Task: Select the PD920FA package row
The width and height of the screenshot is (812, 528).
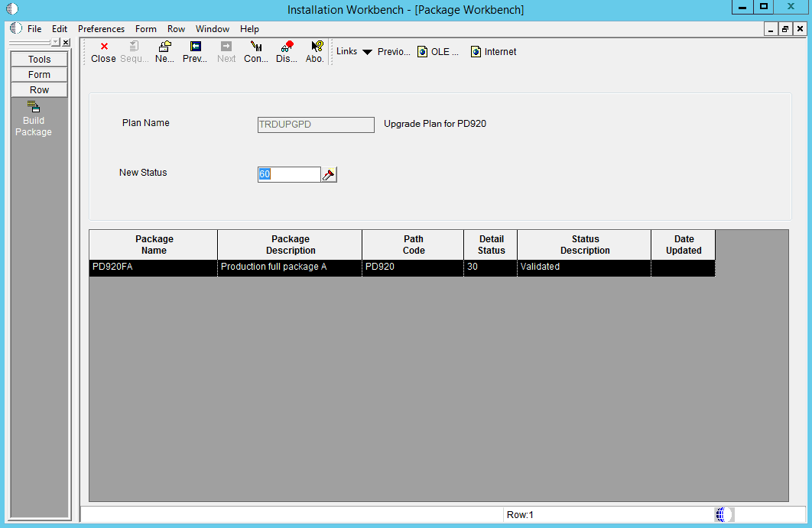Action: point(153,267)
